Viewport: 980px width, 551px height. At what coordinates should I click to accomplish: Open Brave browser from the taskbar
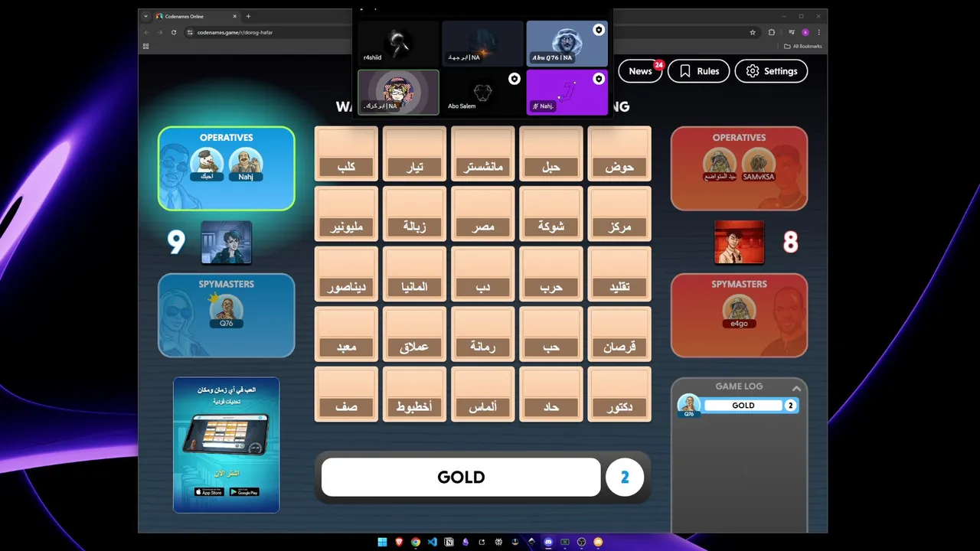[x=399, y=542]
